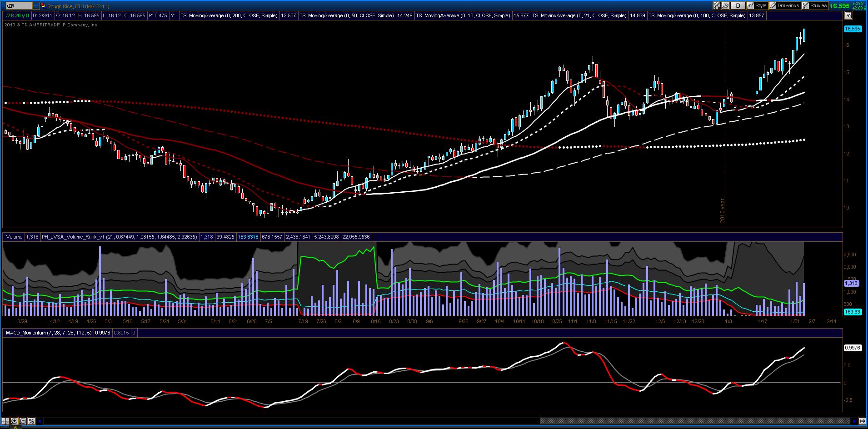Click the horizontal time scrollbar thumb
The image size is (868, 429).
[x=694, y=421]
